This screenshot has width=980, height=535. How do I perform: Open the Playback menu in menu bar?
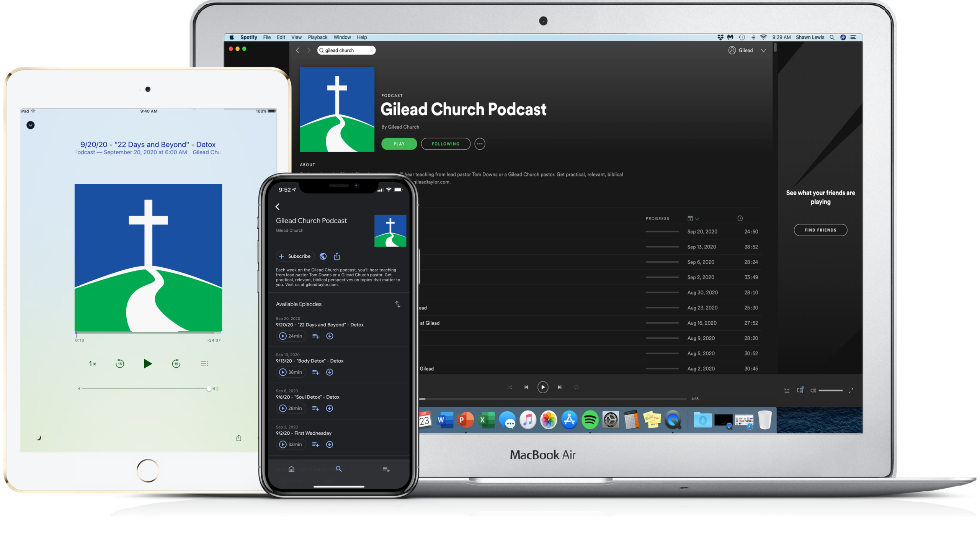coord(317,38)
